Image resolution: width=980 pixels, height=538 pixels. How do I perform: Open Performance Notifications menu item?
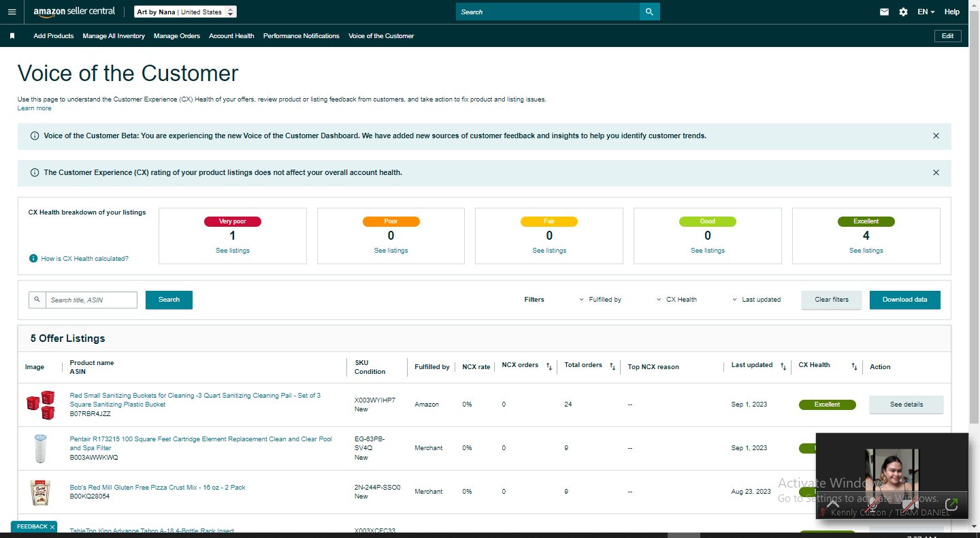(x=301, y=36)
